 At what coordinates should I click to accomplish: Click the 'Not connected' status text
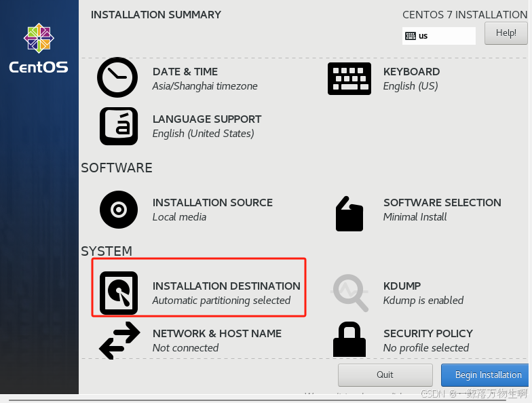(186, 348)
